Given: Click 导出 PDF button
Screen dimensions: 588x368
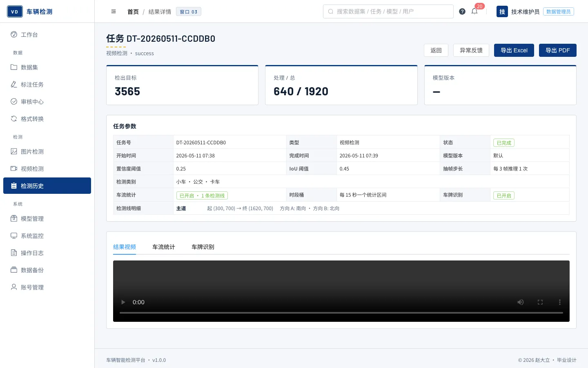Looking at the screenshot, I should pos(558,50).
